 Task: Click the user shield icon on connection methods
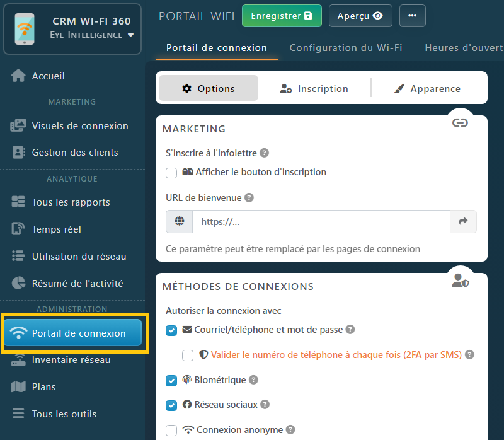click(460, 281)
